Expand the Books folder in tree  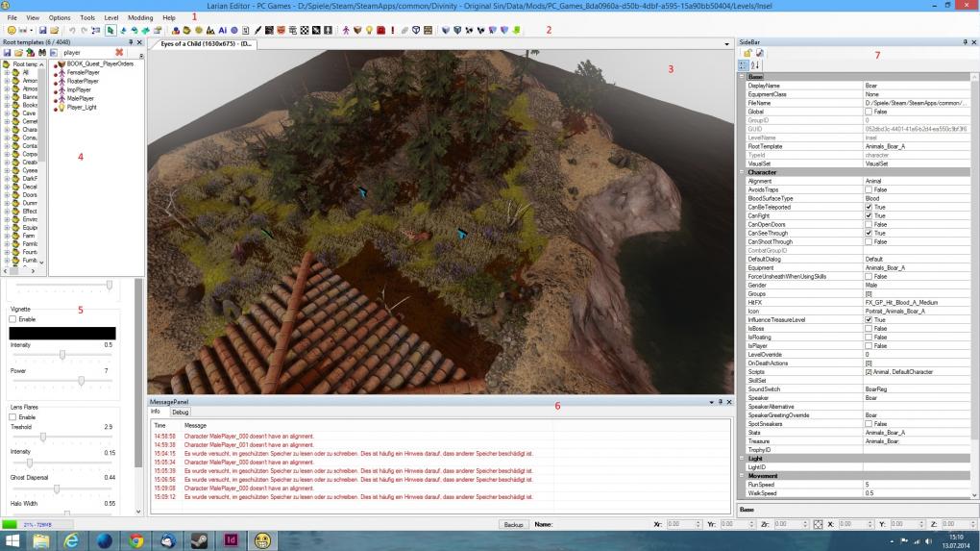[7, 105]
